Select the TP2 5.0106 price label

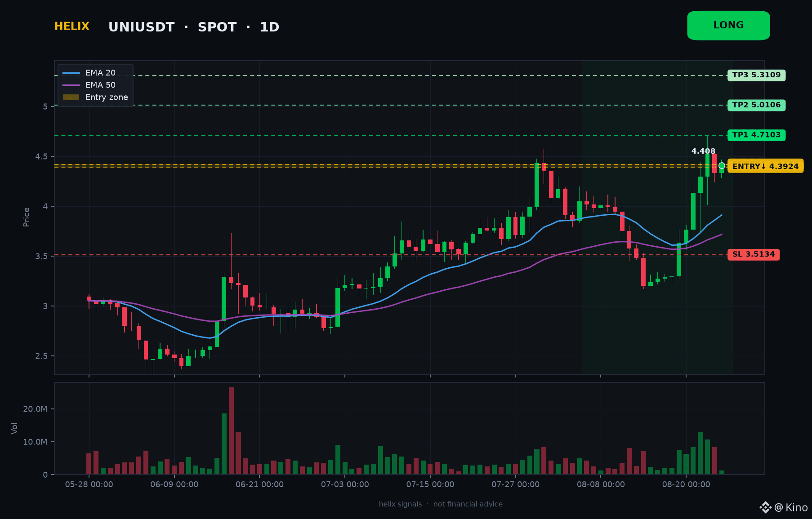(756, 105)
